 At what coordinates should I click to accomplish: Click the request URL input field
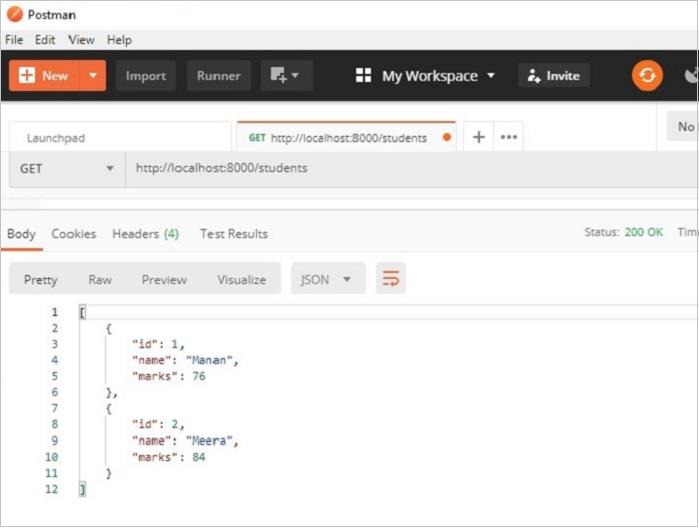pyautogui.click(x=400, y=169)
